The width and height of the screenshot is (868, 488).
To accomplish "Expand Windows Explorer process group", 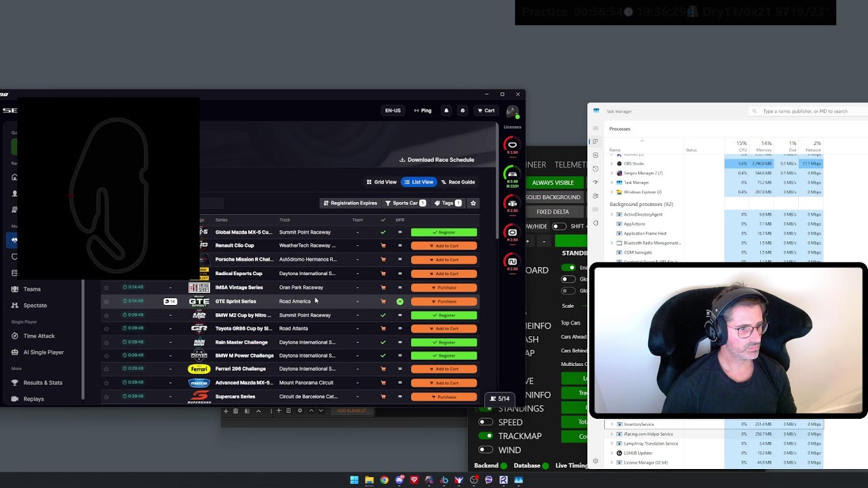I will tap(612, 192).
